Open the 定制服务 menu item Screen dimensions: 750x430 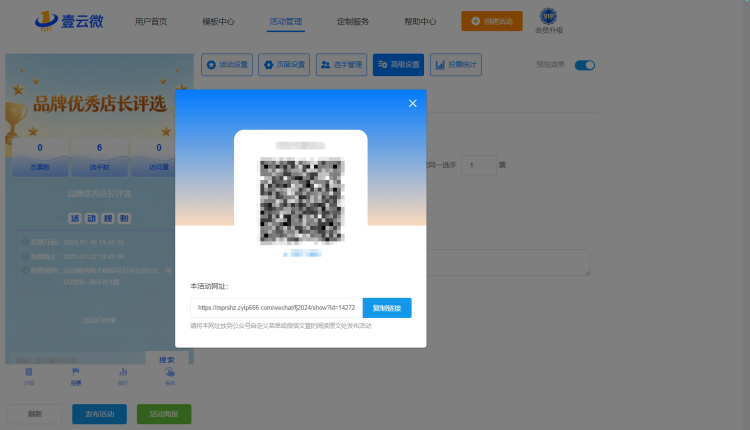(353, 22)
